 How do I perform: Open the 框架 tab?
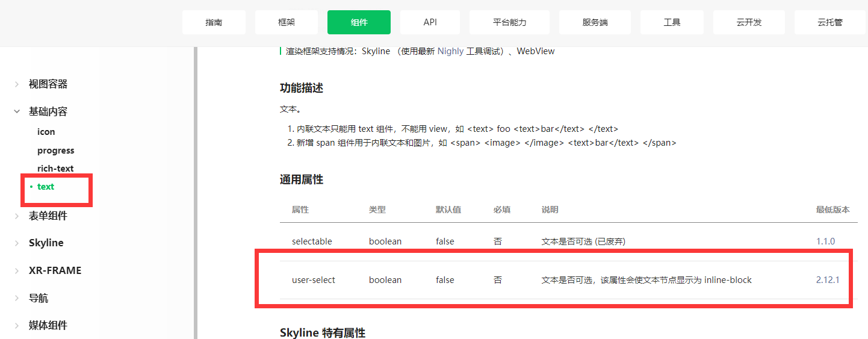pos(287,22)
